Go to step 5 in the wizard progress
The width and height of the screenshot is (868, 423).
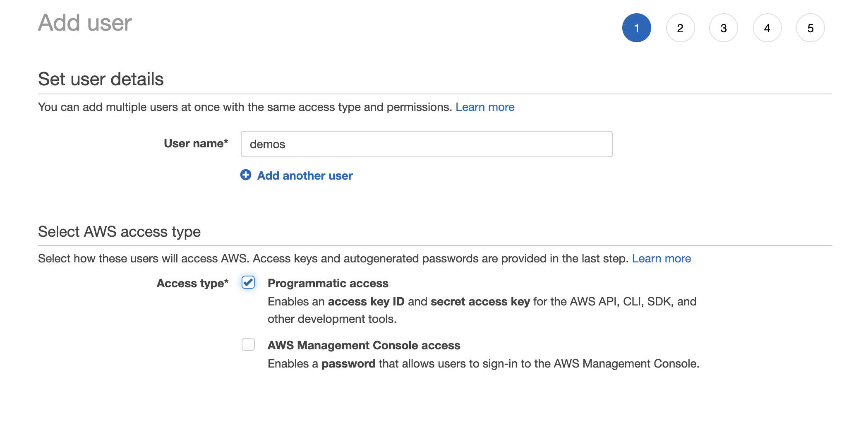810,28
